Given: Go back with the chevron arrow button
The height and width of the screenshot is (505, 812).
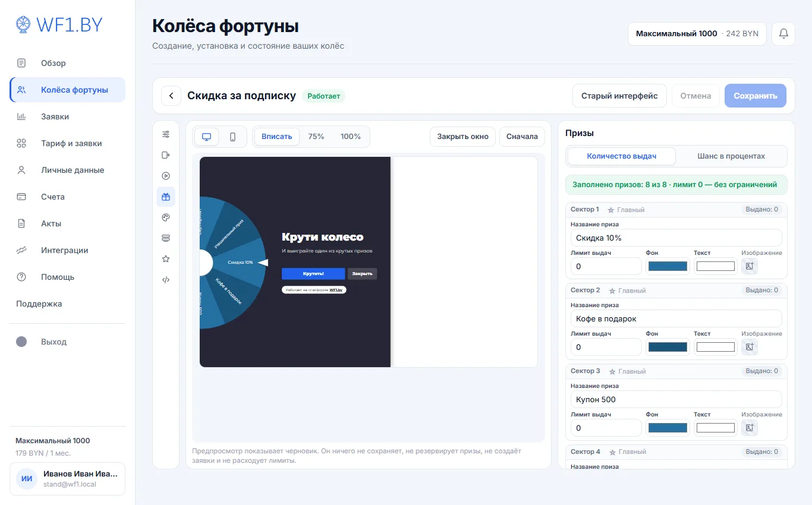Looking at the screenshot, I should pyautogui.click(x=171, y=96).
